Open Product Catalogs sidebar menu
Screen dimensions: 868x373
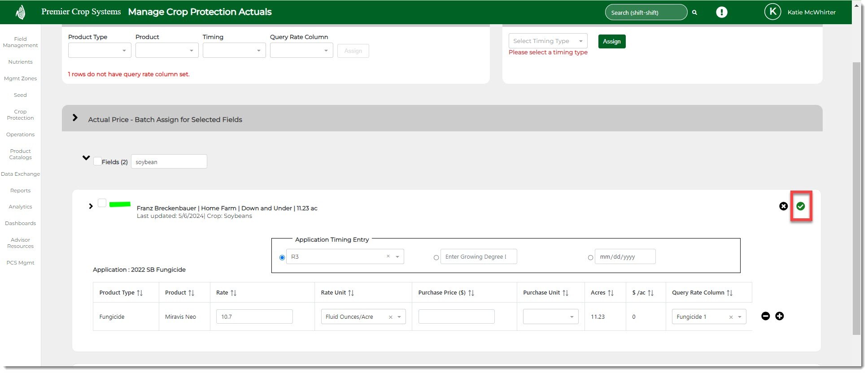(x=20, y=154)
